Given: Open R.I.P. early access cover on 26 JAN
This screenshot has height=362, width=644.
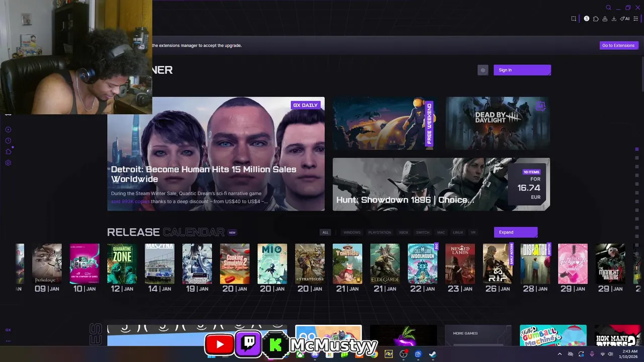Looking at the screenshot, I should 498,263.
